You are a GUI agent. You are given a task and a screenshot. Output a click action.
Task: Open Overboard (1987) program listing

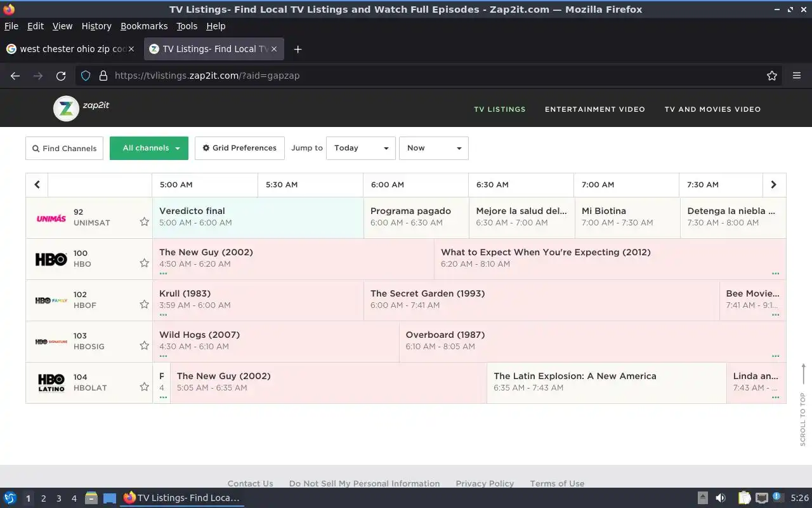593,342
